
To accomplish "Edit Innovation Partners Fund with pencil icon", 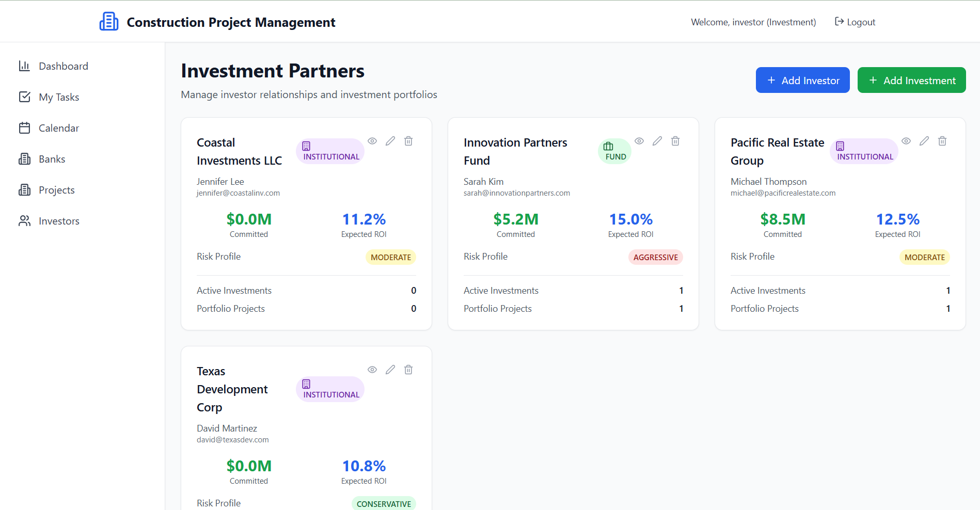I will point(657,141).
